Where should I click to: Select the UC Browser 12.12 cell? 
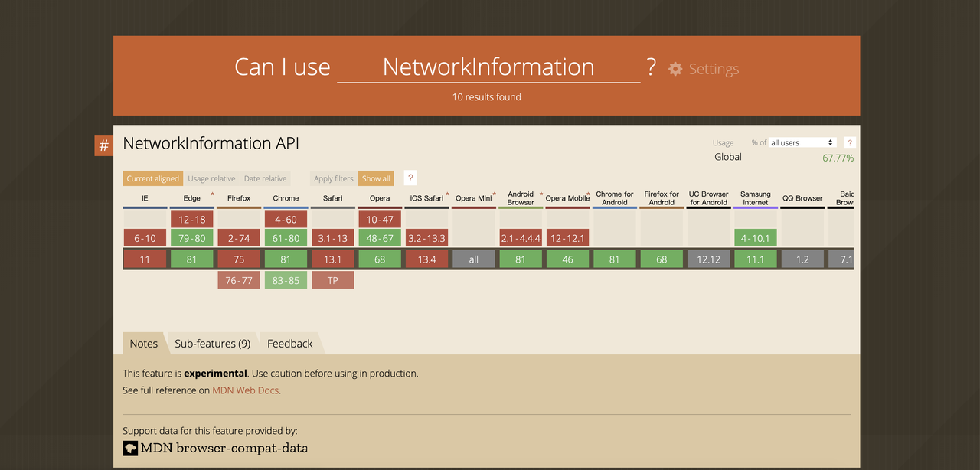tap(708, 259)
